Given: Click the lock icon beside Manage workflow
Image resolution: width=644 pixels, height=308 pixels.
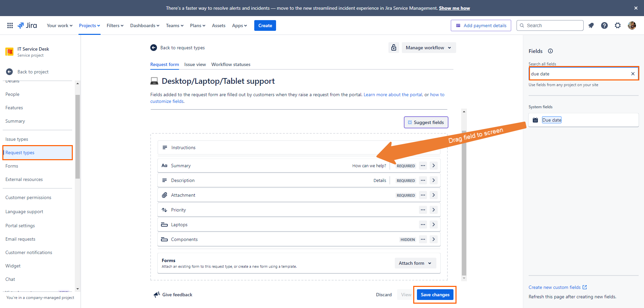Looking at the screenshot, I should 394,48.
